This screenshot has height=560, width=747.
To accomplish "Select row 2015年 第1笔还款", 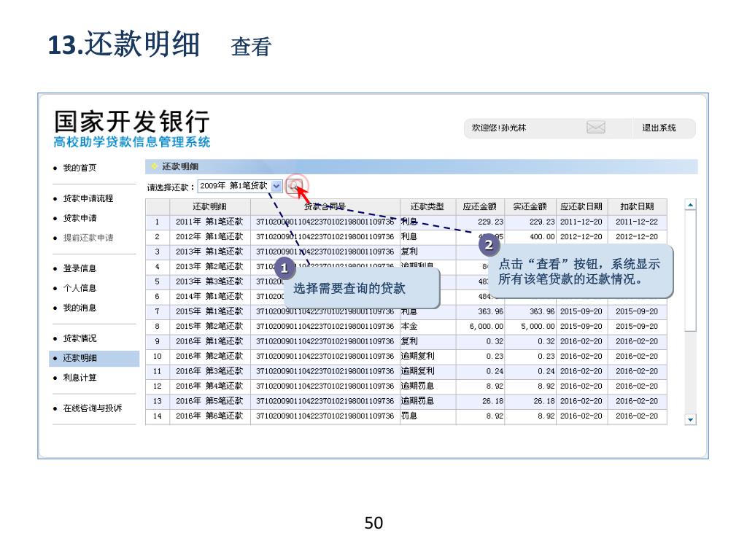I will coord(406,311).
